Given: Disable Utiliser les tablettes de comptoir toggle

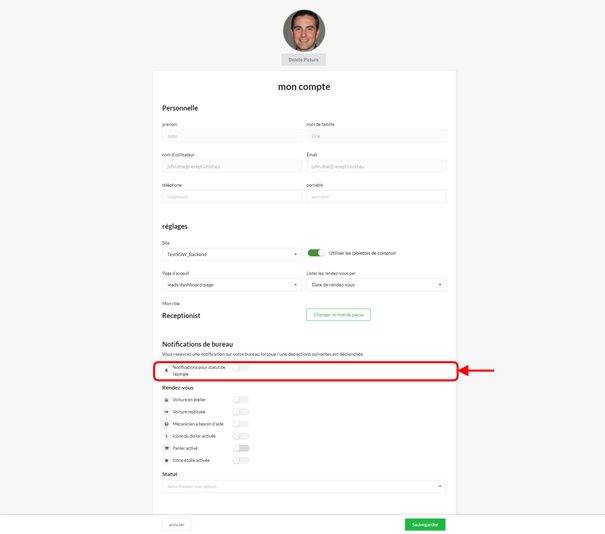Looking at the screenshot, I should click(316, 253).
